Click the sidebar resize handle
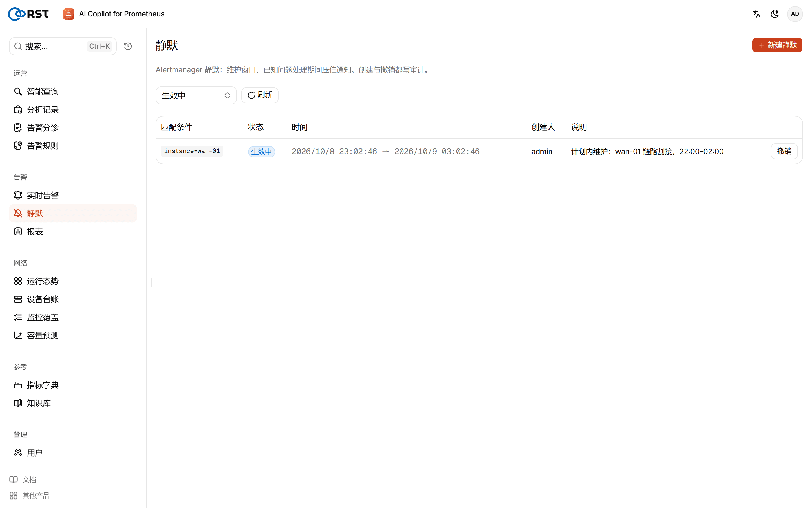The height and width of the screenshot is (508, 812). (152, 282)
